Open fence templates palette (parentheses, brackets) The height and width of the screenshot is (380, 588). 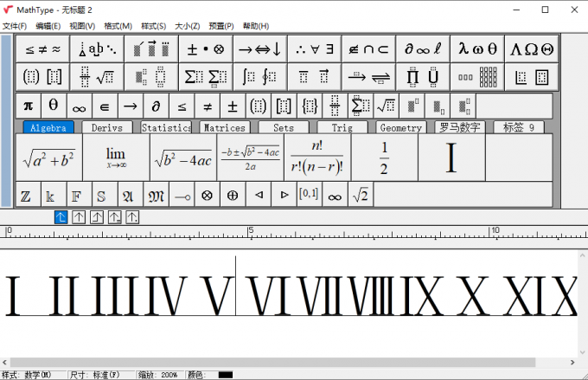[x=42, y=77]
